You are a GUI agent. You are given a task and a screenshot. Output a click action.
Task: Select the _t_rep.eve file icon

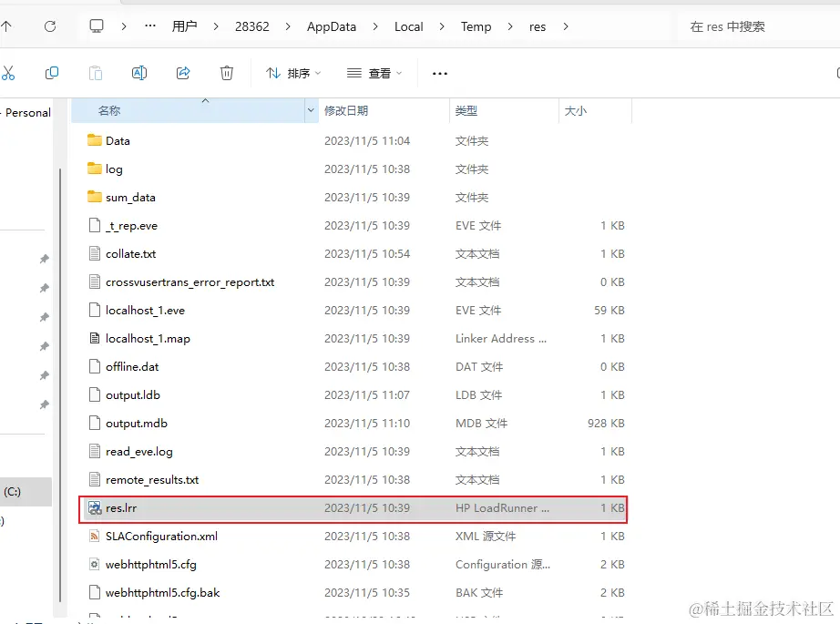coord(94,226)
